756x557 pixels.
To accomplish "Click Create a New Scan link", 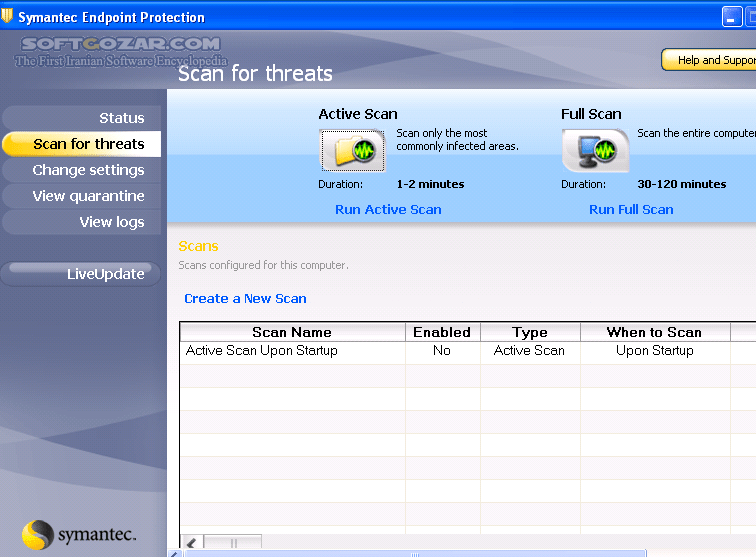I will [245, 299].
